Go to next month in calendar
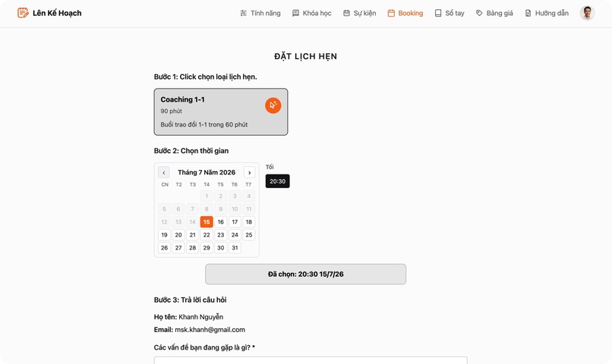The height and width of the screenshot is (364, 612). [x=249, y=172]
